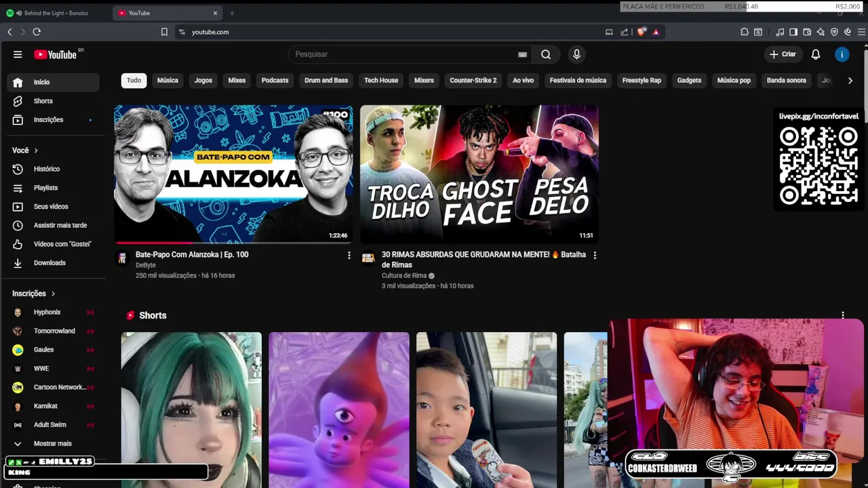The width and height of the screenshot is (868, 488).
Task: Open Playlists in sidebar
Action: [x=53, y=188]
